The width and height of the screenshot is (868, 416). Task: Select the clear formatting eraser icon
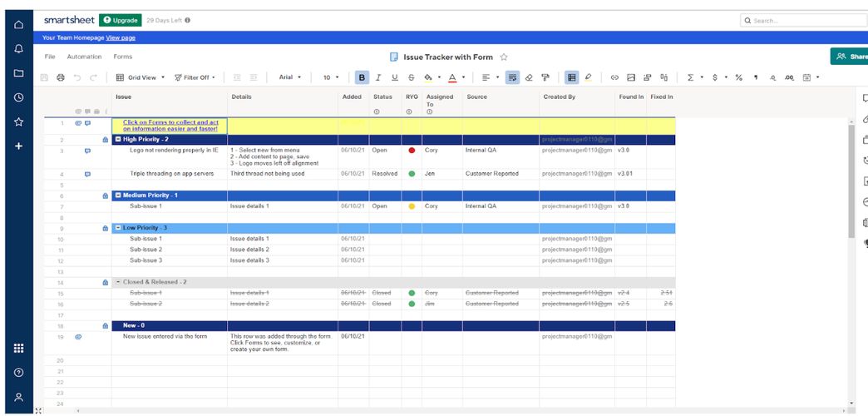point(529,77)
